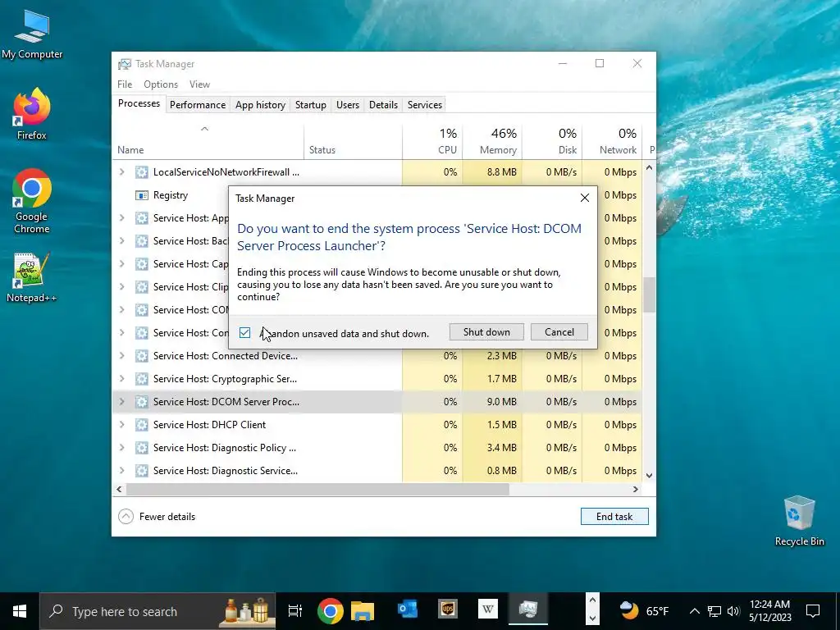Screen dimensions: 840x630
Task: Sort by the Name column header
Action: pos(208,141)
